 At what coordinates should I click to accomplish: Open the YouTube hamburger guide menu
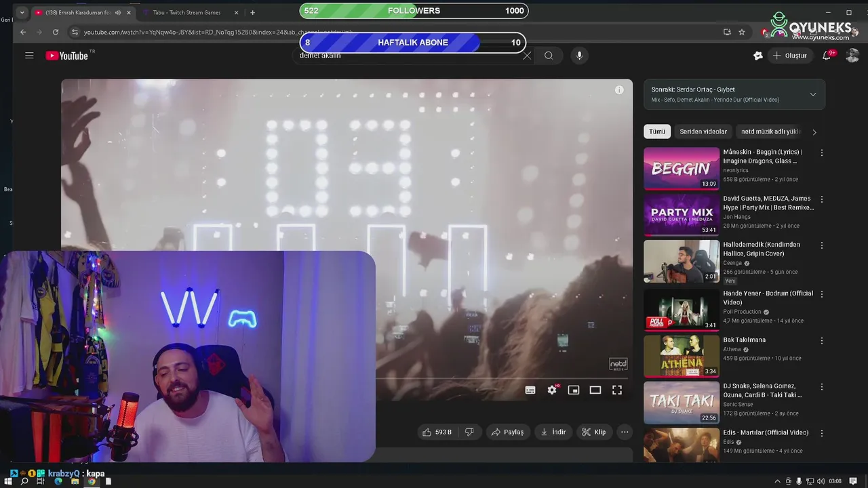[x=29, y=56]
